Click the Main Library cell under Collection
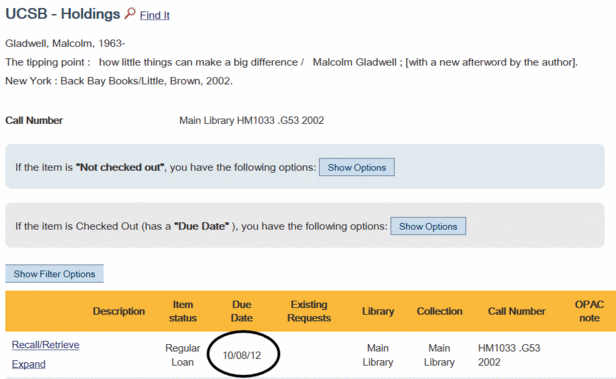 coord(439,355)
